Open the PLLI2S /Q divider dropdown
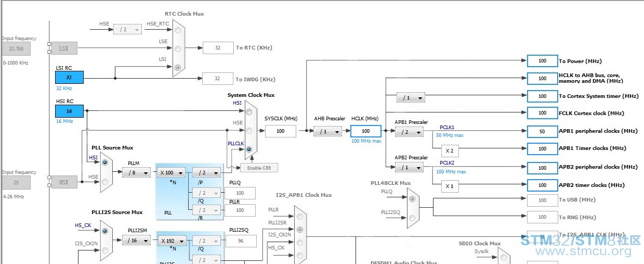The image size is (644, 264). [x=206, y=241]
